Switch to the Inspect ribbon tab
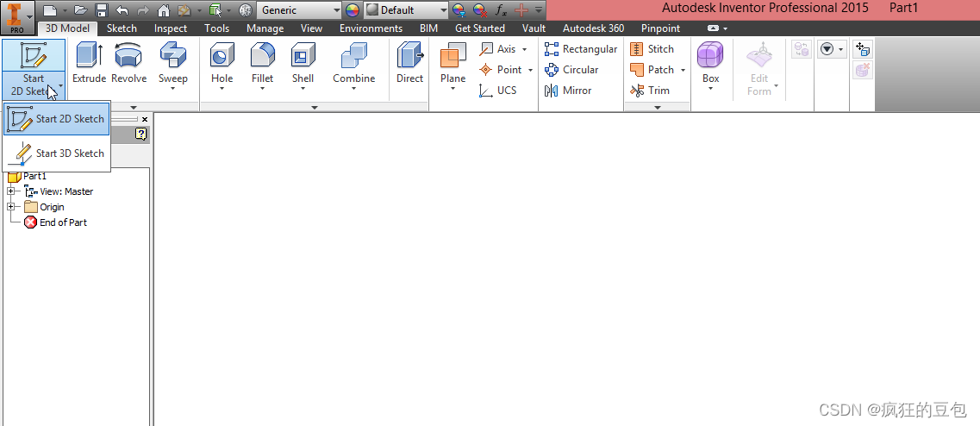Viewport: 980px width, 426px height. [x=171, y=28]
